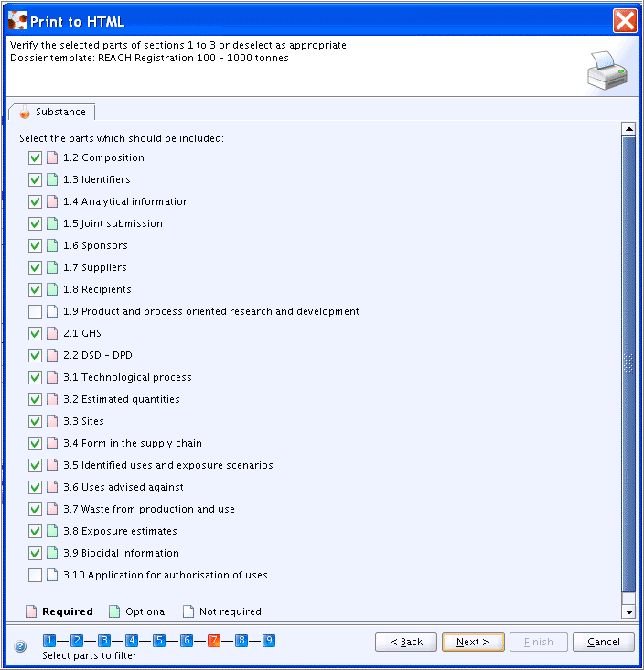Viewport: 644px width, 670px height.
Task: Click the scrollbar down arrow
Action: pyautogui.click(x=628, y=612)
